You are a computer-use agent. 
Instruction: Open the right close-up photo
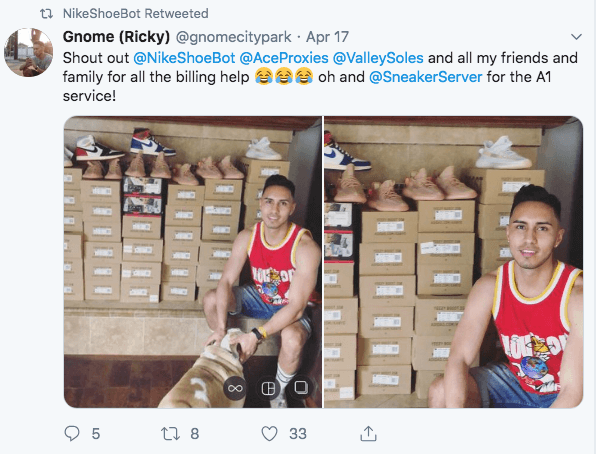coord(453,262)
